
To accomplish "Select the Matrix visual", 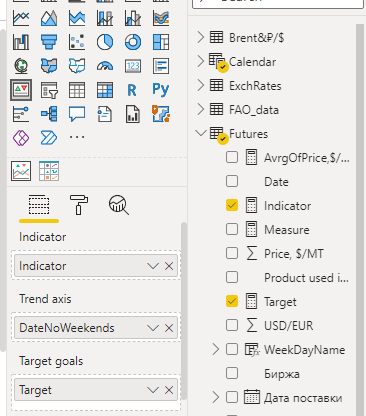I will click(x=105, y=90).
